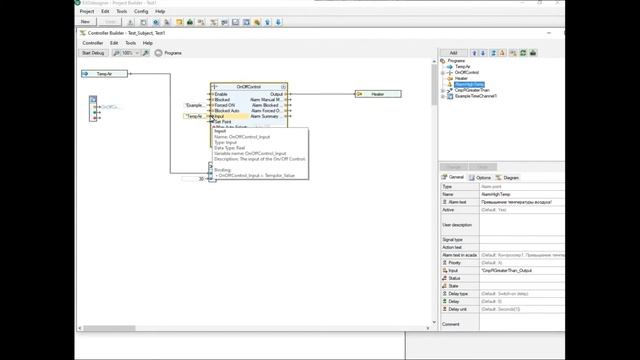Select the TempAir item in the Programs tree

[x=462, y=67]
